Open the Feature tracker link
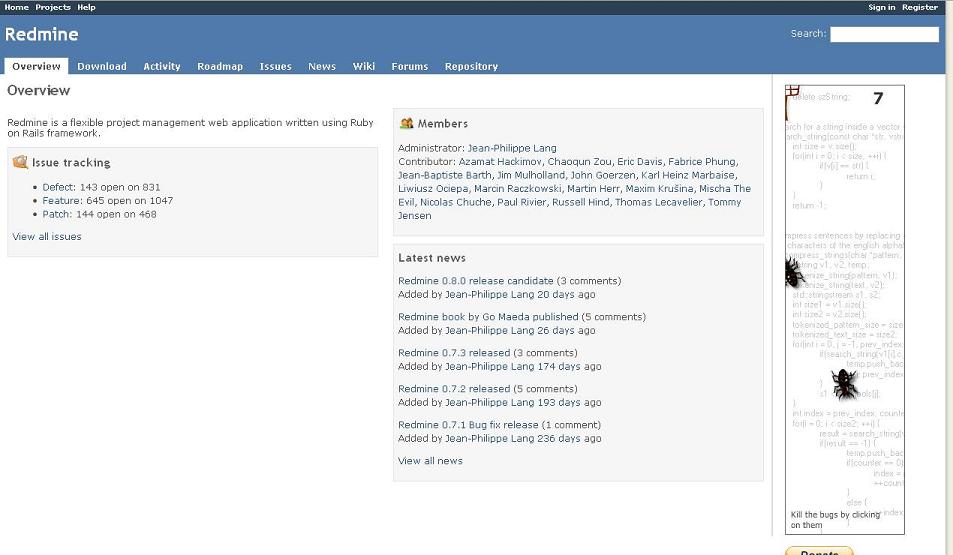This screenshot has width=953, height=555. click(x=61, y=201)
